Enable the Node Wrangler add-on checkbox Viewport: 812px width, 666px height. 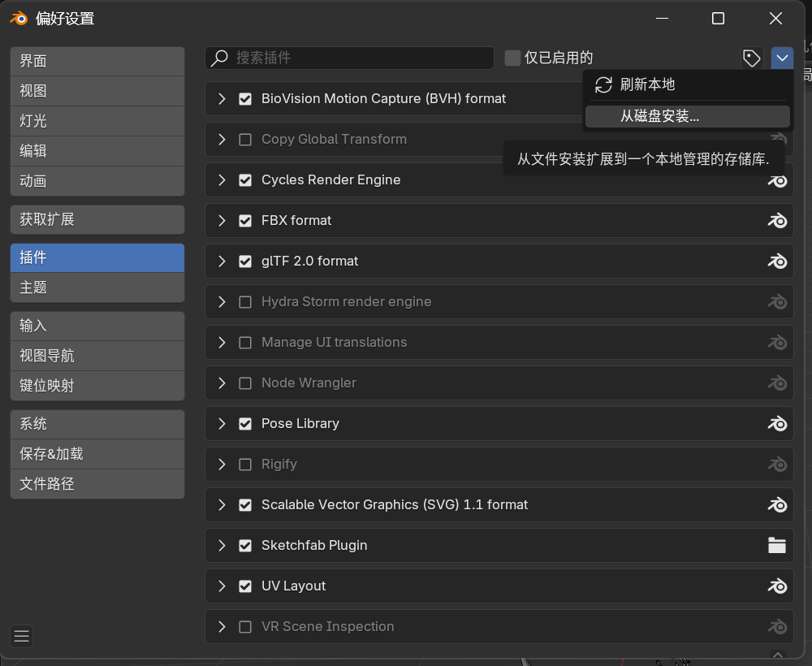pos(245,383)
